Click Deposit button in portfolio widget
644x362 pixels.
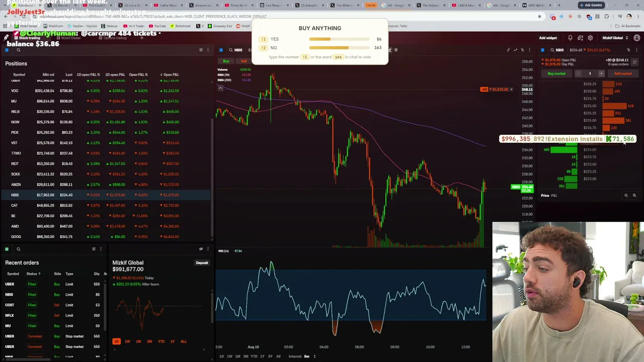[202, 262]
